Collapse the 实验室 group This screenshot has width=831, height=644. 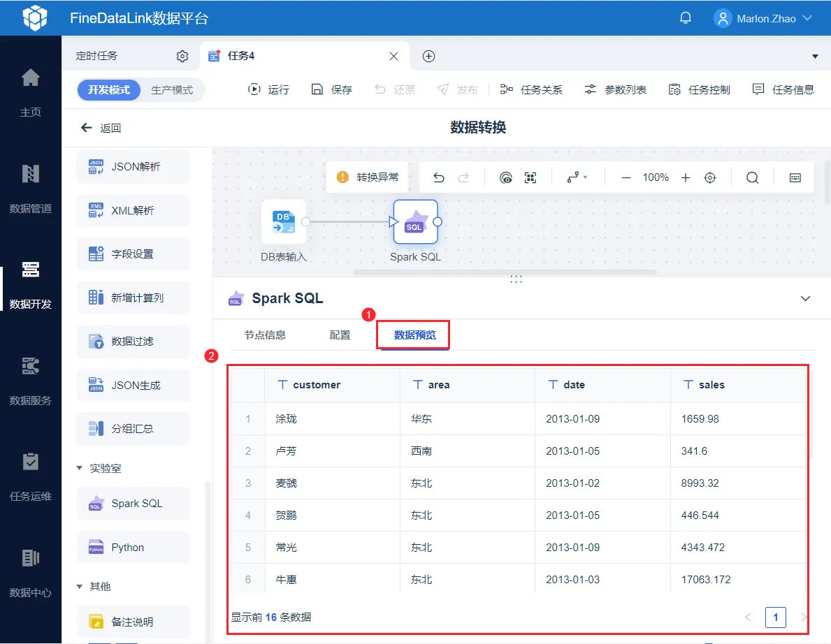click(80, 468)
